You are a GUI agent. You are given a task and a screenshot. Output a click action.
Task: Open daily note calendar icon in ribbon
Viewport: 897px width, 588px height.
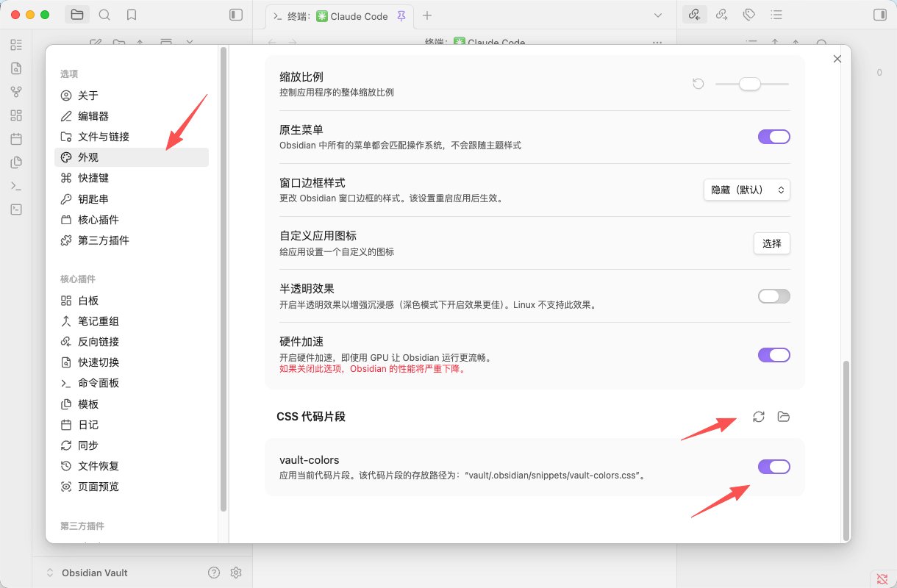[16, 139]
